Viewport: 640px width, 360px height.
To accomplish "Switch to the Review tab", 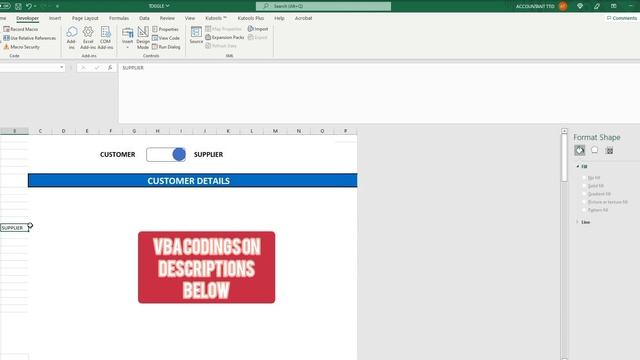I will [167, 18].
